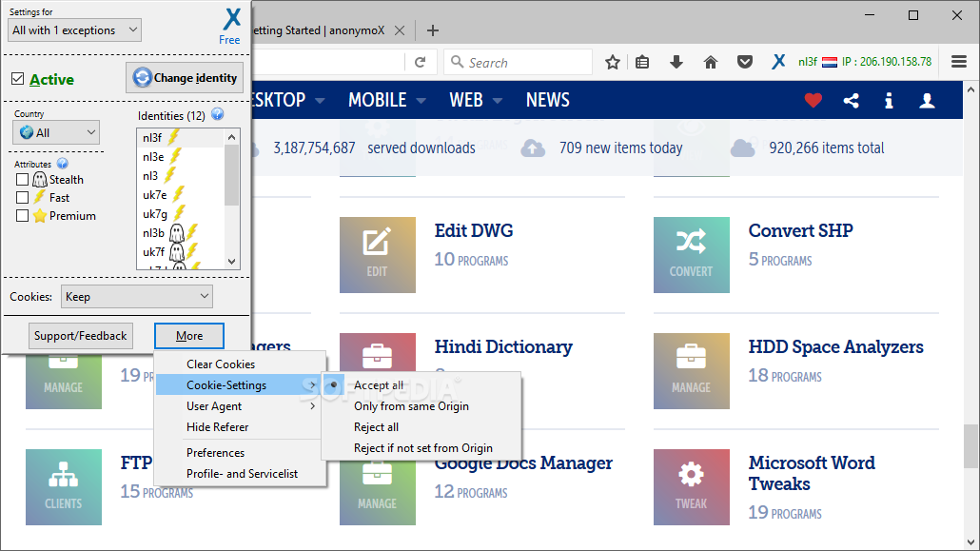Open the Settings for dropdown

click(74, 30)
